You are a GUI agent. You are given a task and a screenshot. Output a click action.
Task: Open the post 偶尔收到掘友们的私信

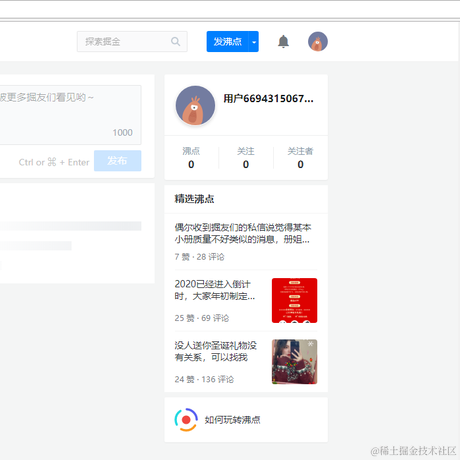pyautogui.click(x=243, y=233)
